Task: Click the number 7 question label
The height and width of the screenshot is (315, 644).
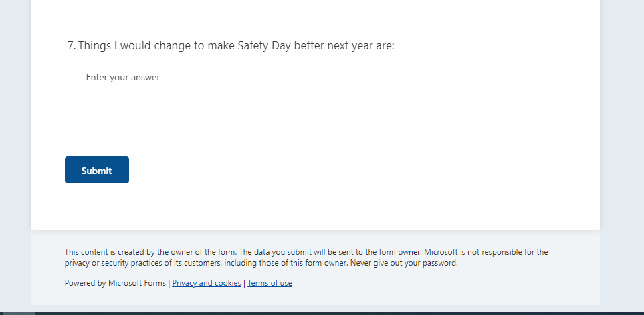Action: tap(71, 46)
